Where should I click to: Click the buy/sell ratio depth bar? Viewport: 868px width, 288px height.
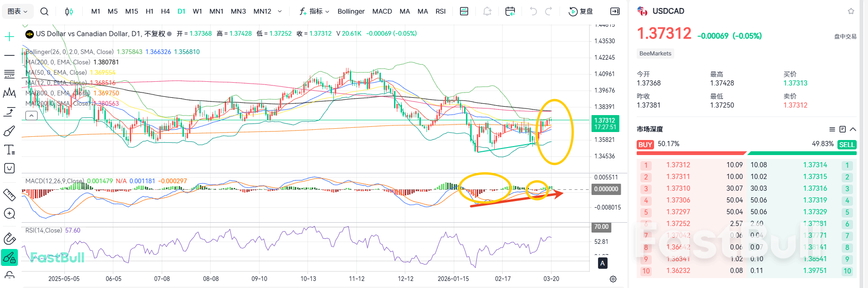tap(747, 153)
